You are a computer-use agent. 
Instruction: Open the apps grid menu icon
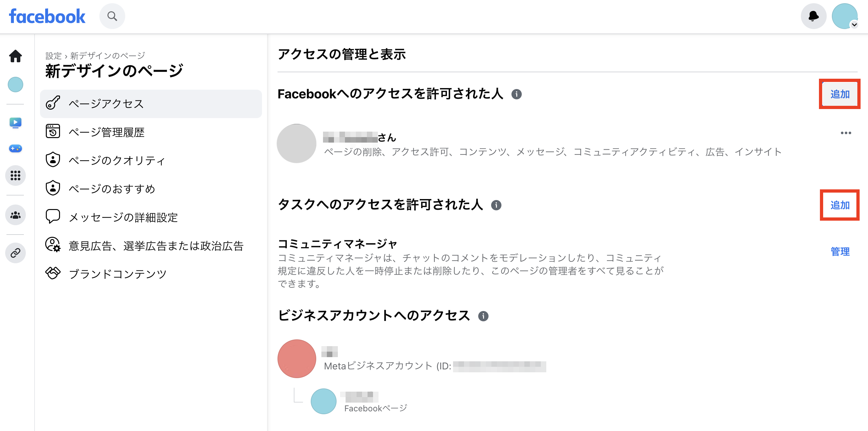15,175
